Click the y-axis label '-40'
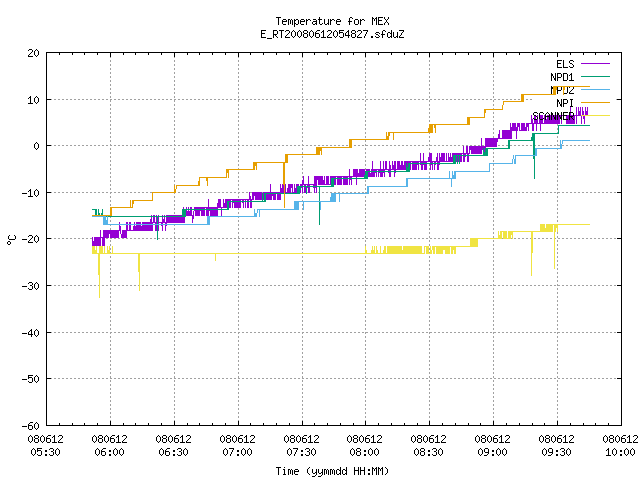The image size is (640, 480). pos(31,333)
